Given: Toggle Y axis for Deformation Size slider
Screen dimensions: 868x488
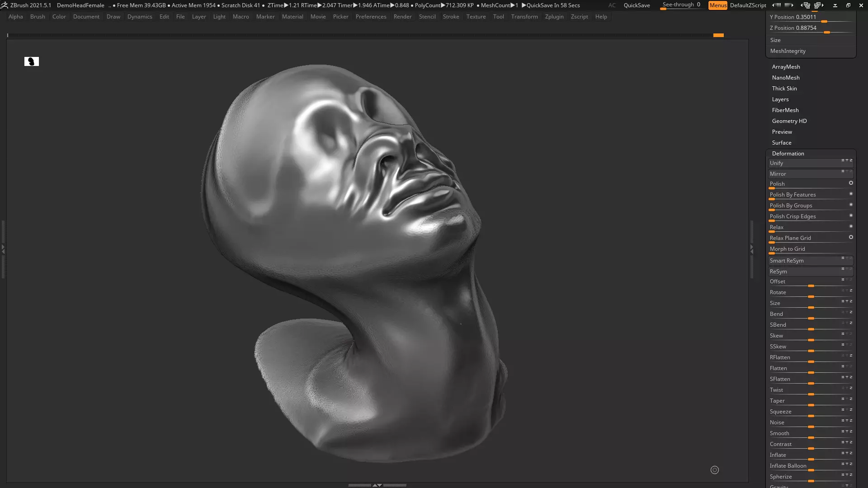Looking at the screenshot, I should tap(847, 301).
